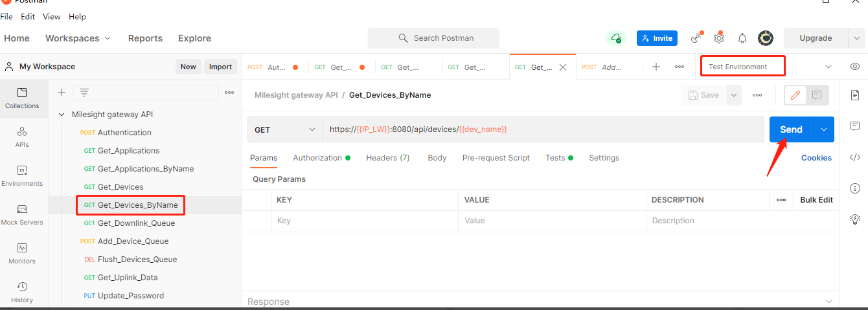This screenshot has width=868, height=310.
Task: Open the Test Environment selector
Action: tap(770, 67)
